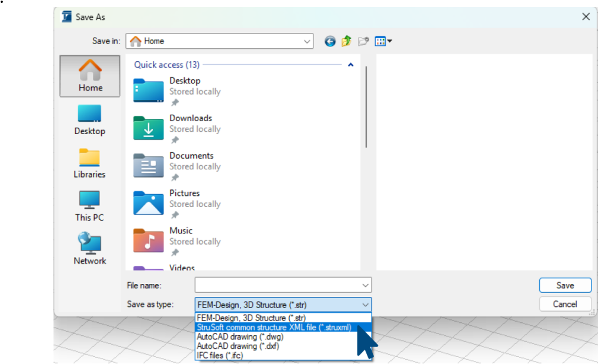Click the pin icon under Music
Viewport: 598px width, 364px height.
[x=175, y=252]
